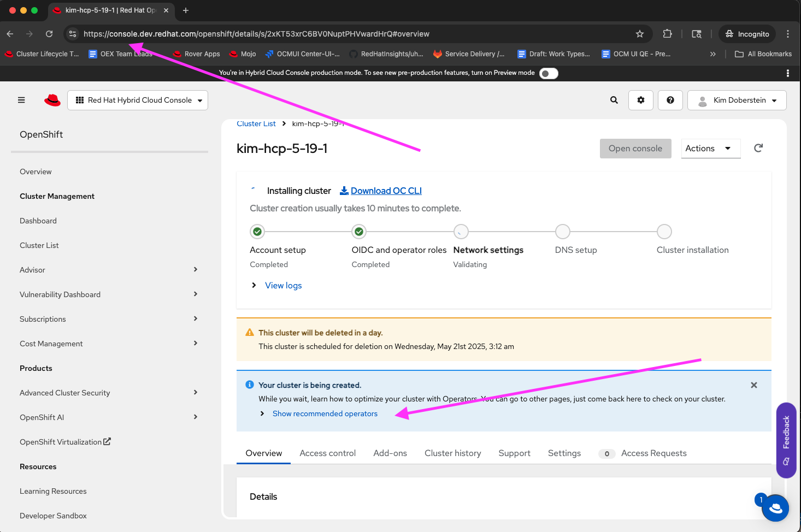Open the Service Delivery GitLab bookmark
801x532 pixels.
469,54
